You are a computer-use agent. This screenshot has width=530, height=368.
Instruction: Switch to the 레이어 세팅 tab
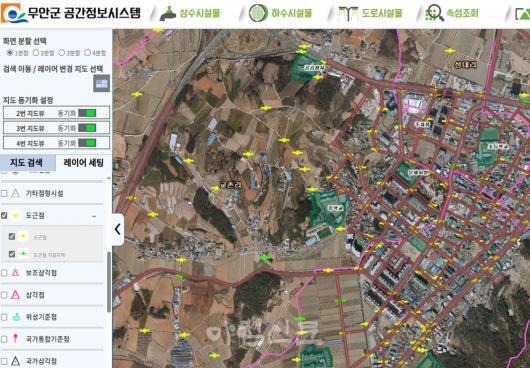point(83,163)
